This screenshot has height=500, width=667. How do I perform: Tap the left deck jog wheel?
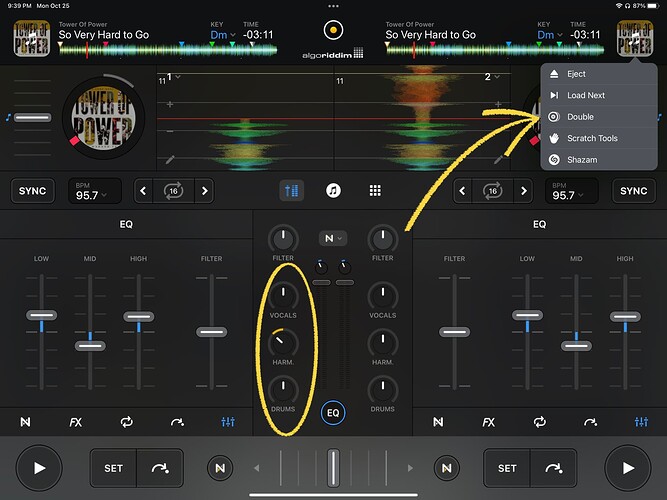point(103,117)
